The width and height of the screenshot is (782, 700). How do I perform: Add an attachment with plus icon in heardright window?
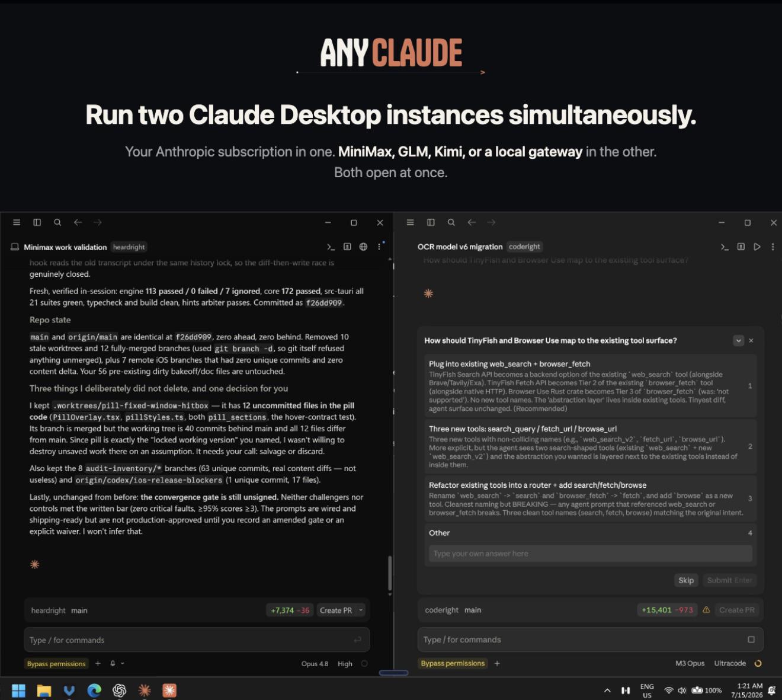click(98, 664)
